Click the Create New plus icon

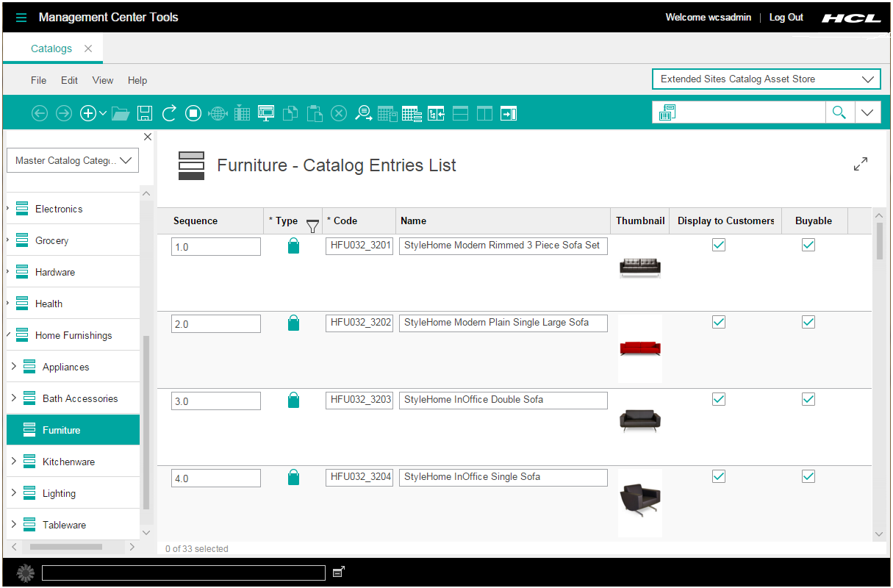(88, 113)
